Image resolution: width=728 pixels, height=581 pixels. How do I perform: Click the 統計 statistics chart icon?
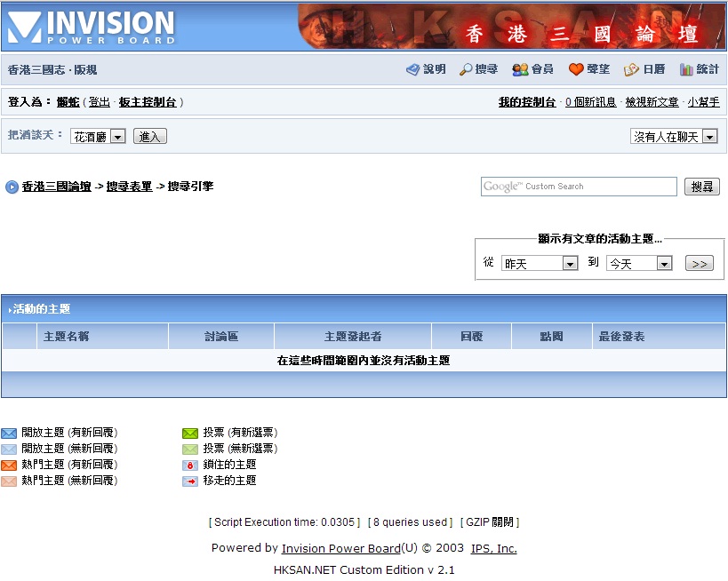point(686,69)
